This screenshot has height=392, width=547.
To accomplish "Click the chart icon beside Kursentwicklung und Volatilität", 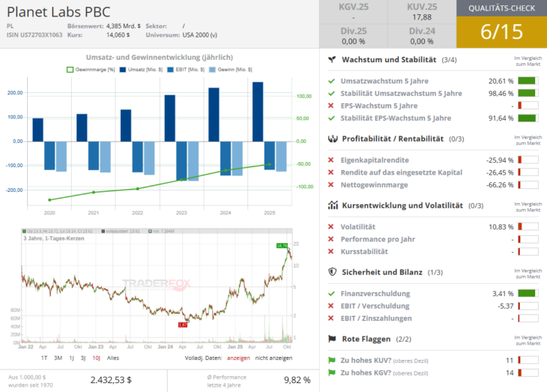I will (x=332, y=205).
